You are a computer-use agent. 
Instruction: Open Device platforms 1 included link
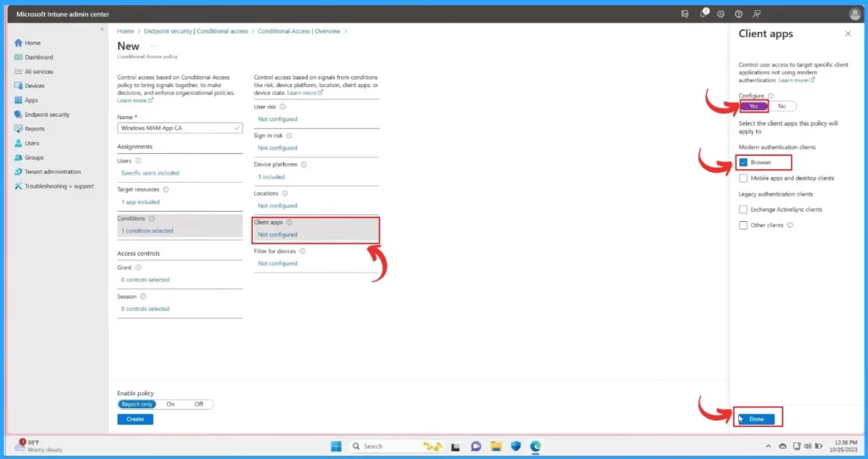pyautogui.click(x=271, y=177)
